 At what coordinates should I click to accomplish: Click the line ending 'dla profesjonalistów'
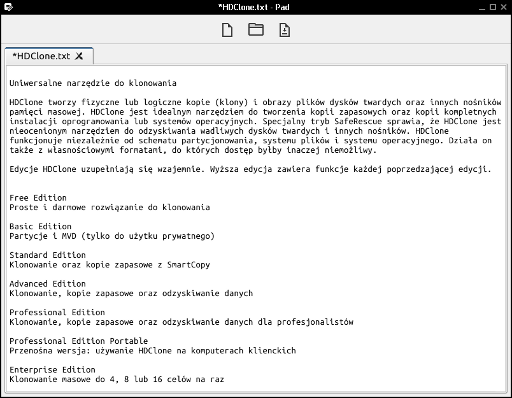pyautogui.click(x=181, y=322)
